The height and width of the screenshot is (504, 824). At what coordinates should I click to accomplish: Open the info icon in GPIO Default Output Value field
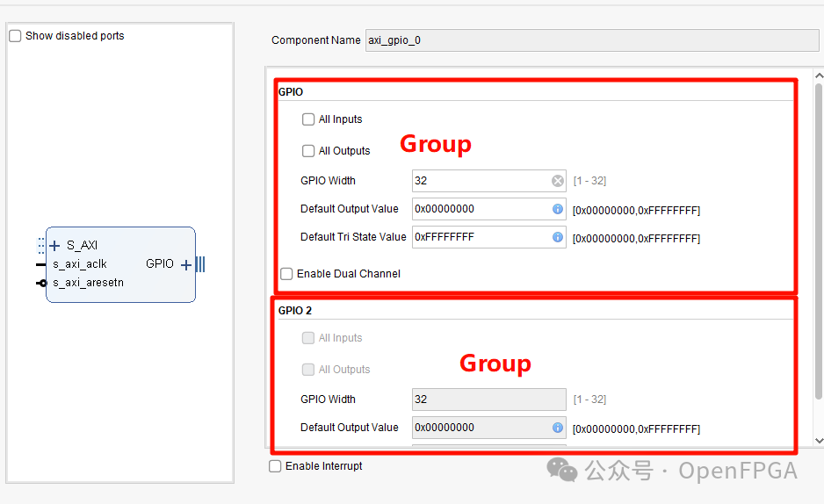point(558,209)
